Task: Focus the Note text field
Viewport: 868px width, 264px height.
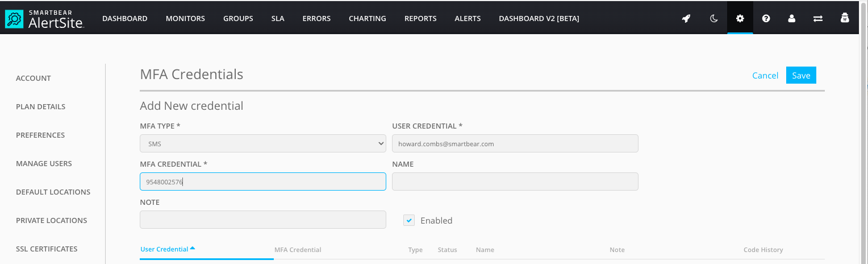Action: (262, 220)
